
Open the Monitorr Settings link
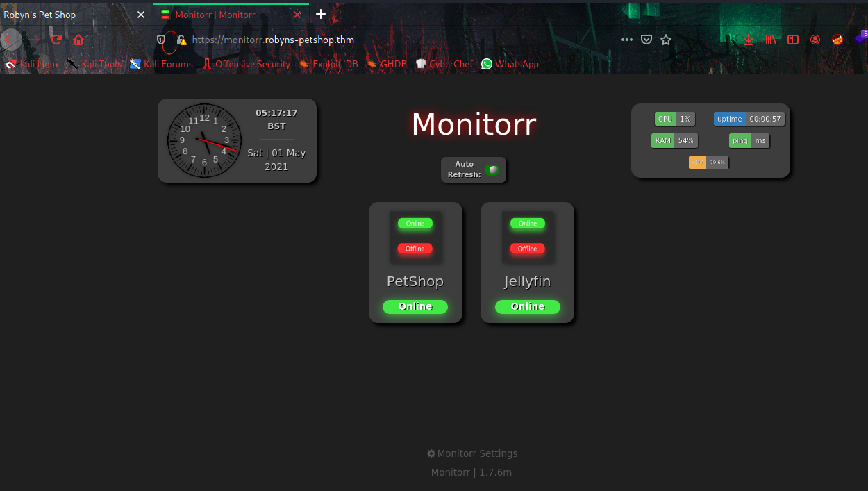473,453
